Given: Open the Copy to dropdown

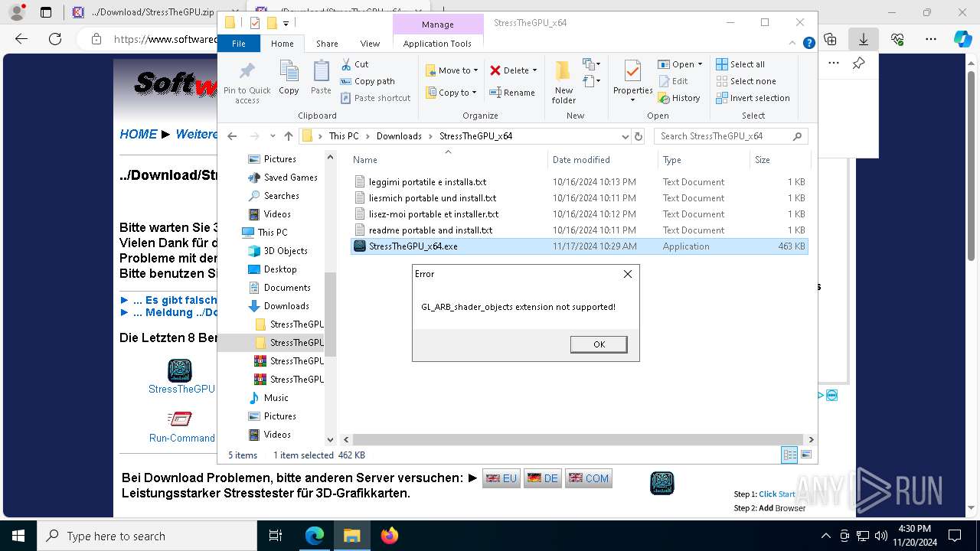Looking at the screenshot, I should pyautogui.click(x=451, y=93).
